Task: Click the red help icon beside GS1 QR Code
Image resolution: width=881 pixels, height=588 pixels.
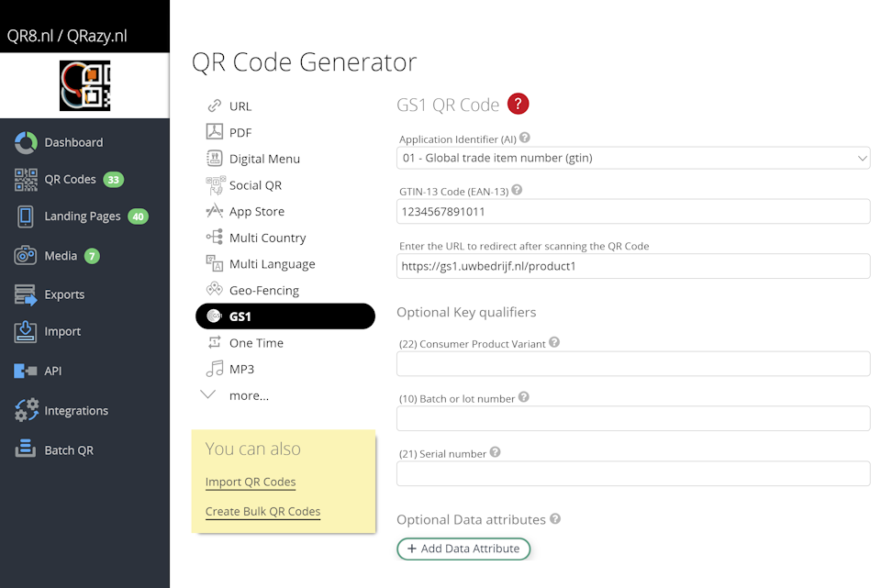Action: pos(519,104)
